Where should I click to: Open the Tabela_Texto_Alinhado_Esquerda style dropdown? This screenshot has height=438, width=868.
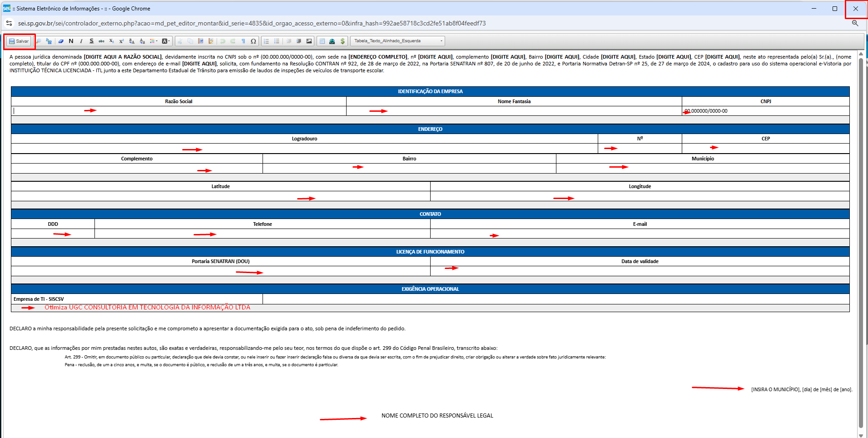[397, 41]
